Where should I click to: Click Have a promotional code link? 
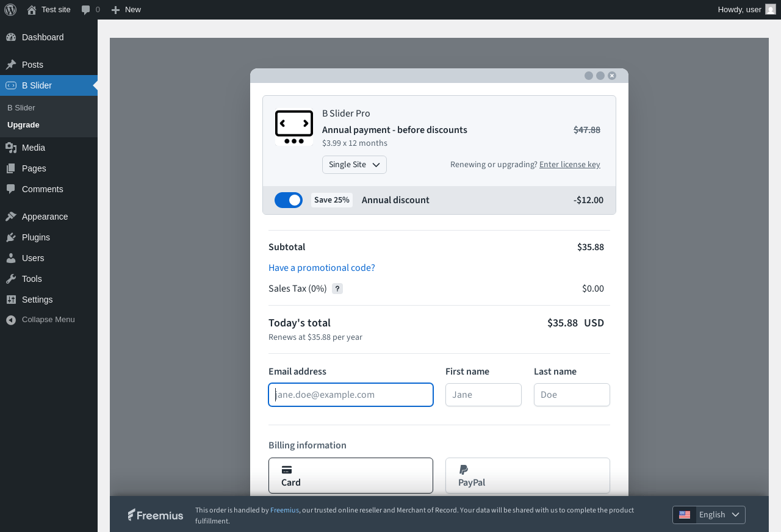[322, 268]
